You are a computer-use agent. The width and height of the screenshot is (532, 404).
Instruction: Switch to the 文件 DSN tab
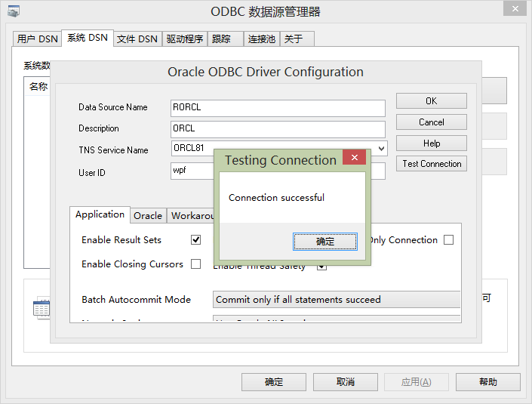pyautogui.click(x=137, y=39)
